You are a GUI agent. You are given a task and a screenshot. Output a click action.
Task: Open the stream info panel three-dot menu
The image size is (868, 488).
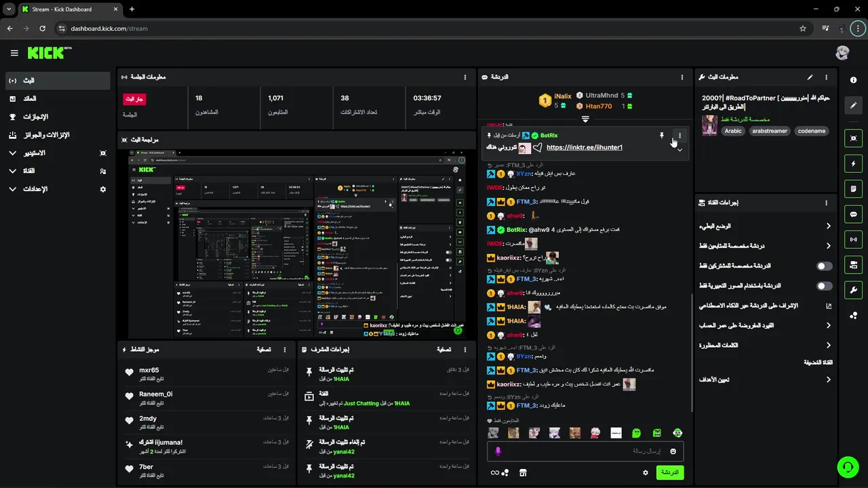826,77
